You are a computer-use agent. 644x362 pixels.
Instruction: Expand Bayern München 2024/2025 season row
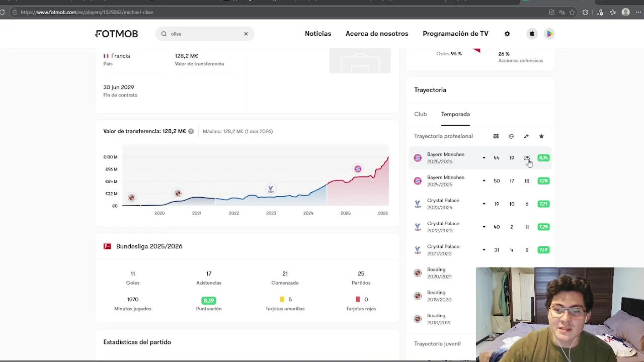pos(480,181)
